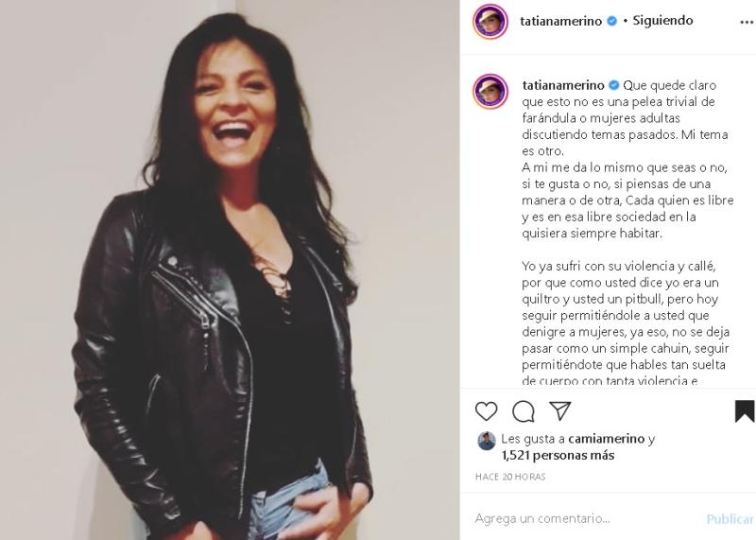The image size is (756, 540).
Task: Toggle the saved bookmark icon
Action: [x=745, y=410]
